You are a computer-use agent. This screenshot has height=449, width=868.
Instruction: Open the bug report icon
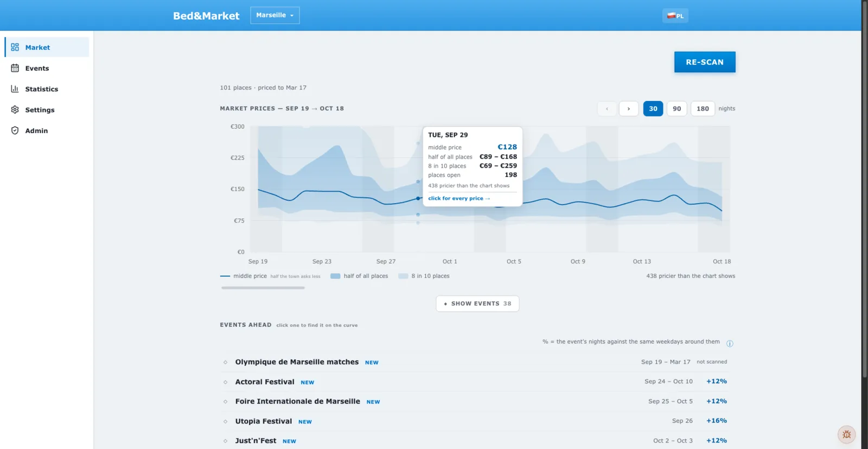846,434
